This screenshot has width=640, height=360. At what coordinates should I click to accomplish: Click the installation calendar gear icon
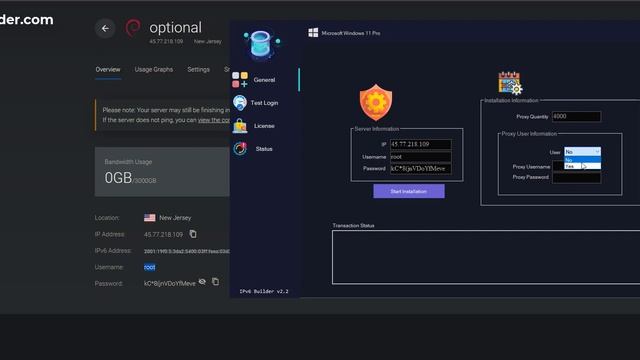point(510,83)
